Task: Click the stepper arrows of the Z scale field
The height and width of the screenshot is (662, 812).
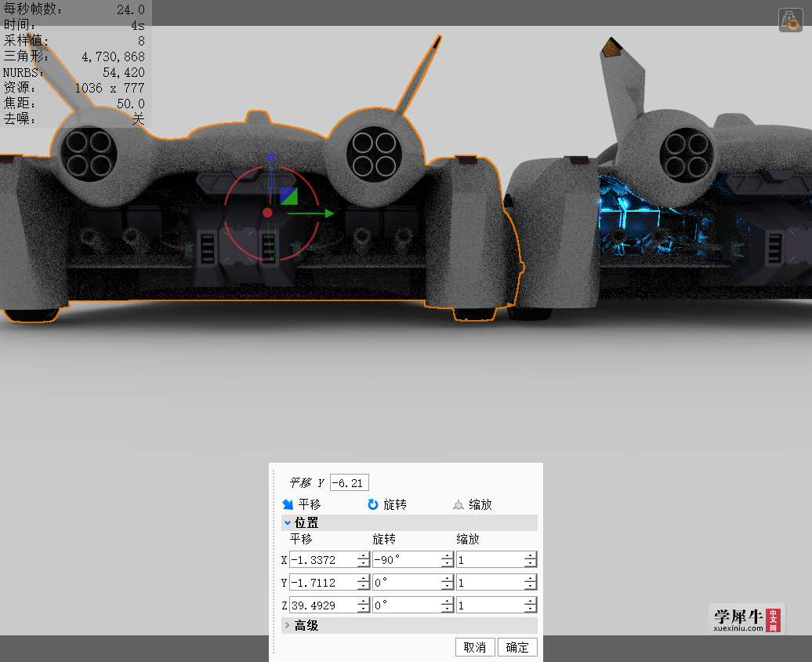Action: pyautogui.click(x=531, y=605)
